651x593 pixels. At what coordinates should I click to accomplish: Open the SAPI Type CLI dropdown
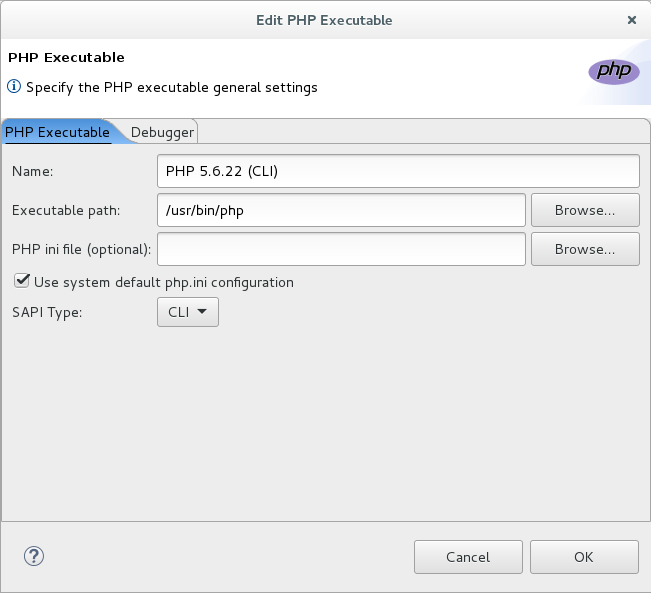188,312
